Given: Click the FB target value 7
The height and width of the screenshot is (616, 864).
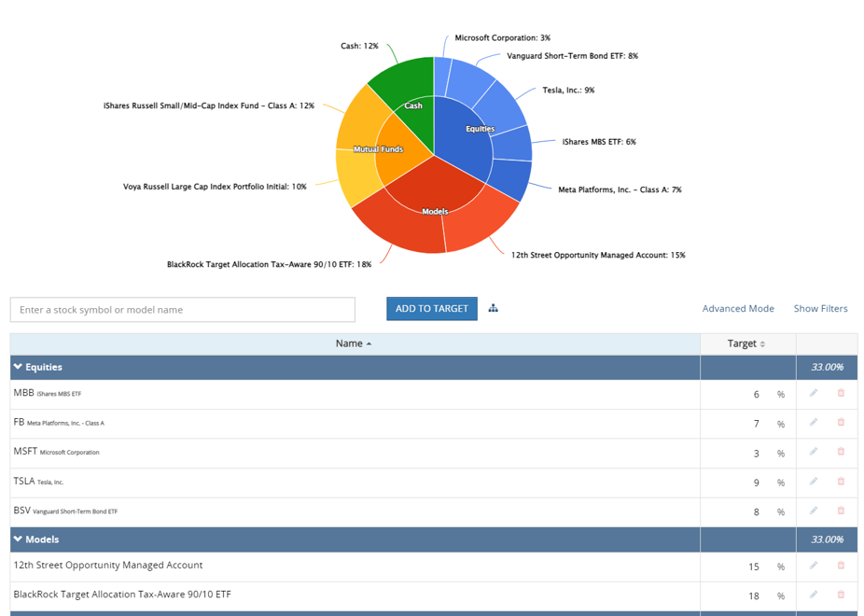Looking at the screenshot, I should [756, 424].
